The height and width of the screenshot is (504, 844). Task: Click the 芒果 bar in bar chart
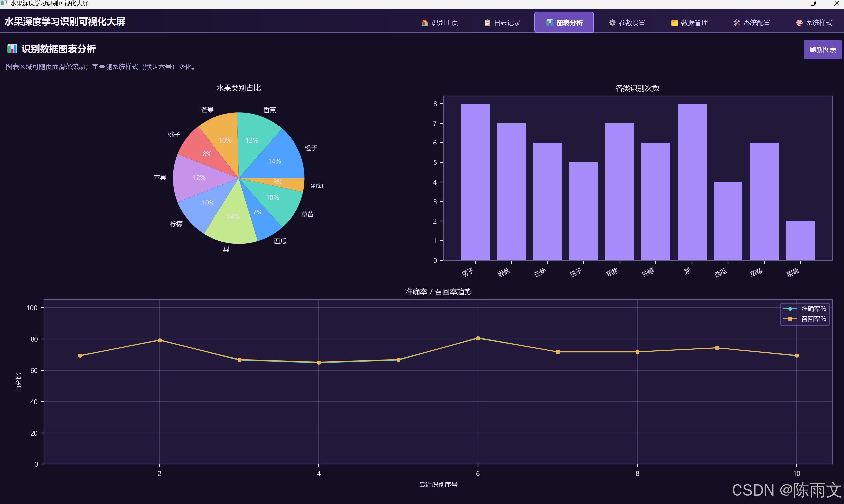[548, 202]
